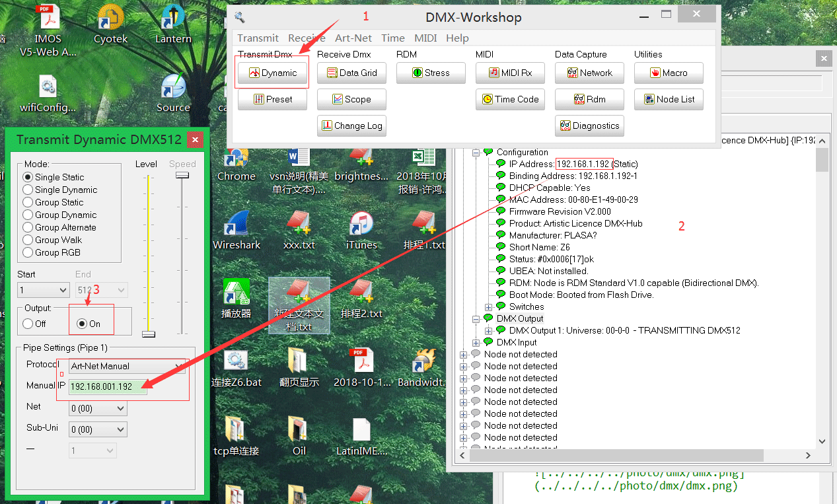Open the Preset transmit tool
Viewport: 837px width, 504px height.
272,99
